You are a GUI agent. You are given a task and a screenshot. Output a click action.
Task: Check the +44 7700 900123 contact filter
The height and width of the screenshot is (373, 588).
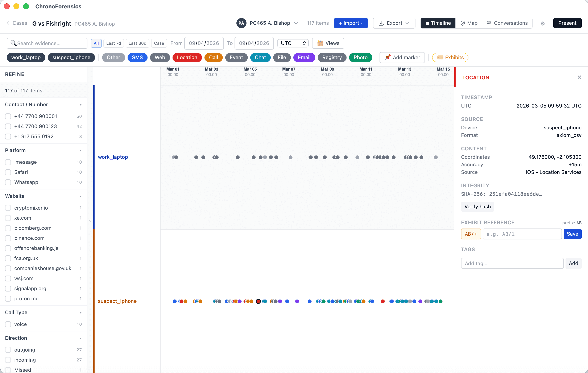[x=8, y=126]
